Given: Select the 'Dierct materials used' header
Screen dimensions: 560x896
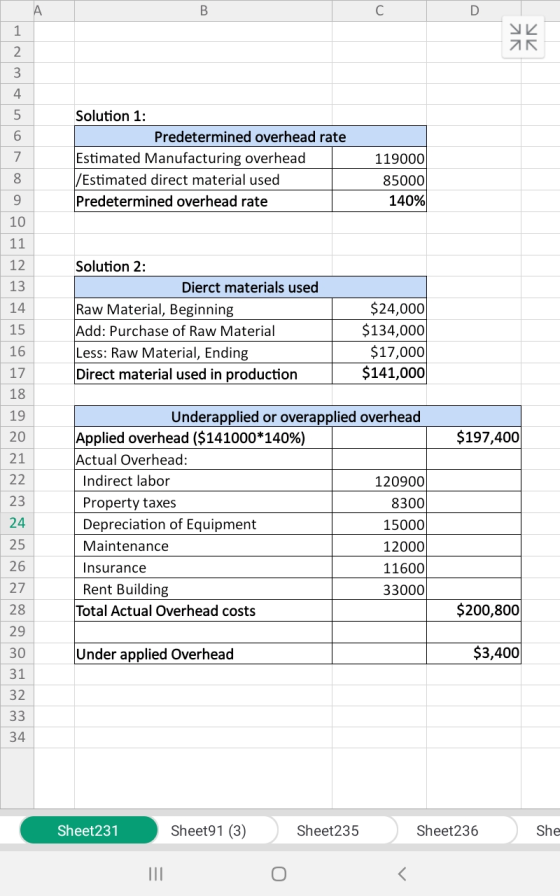Looking at the screenshot, I should pyautogui.click(x=250, y=287).
